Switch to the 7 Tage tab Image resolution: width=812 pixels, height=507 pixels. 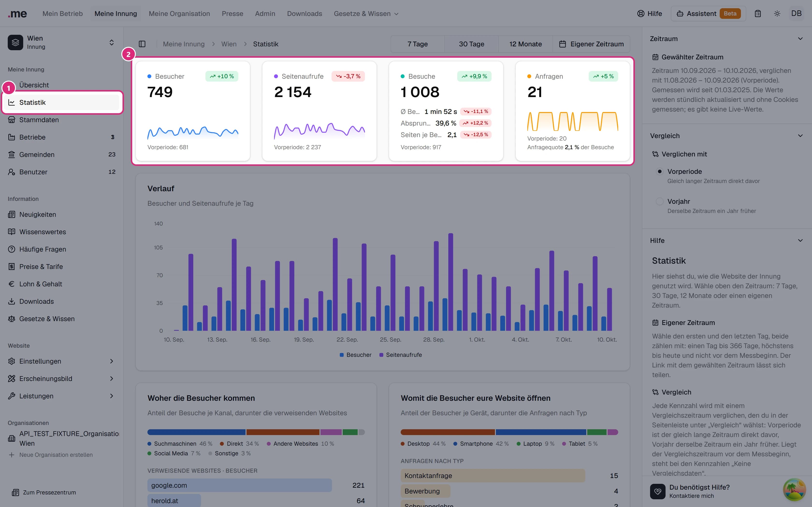(x=417, y=44)
